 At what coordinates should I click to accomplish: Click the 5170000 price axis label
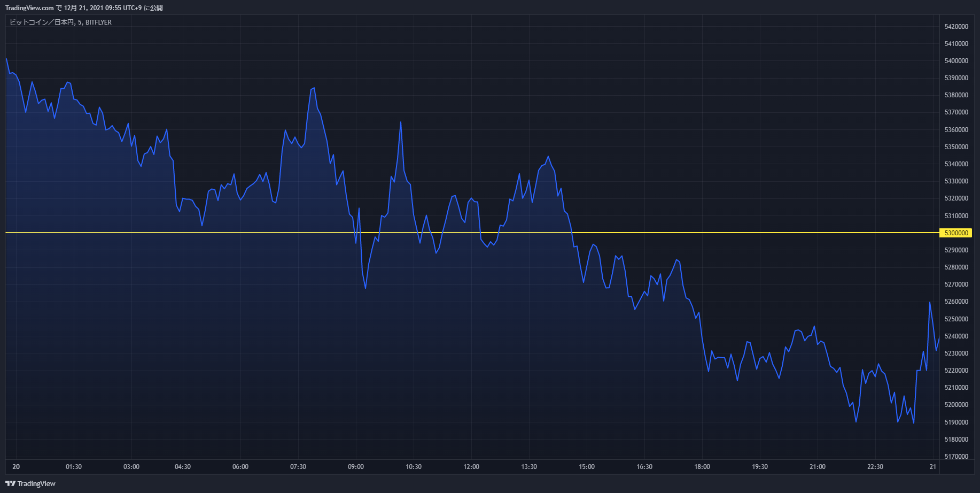point(956,457)
